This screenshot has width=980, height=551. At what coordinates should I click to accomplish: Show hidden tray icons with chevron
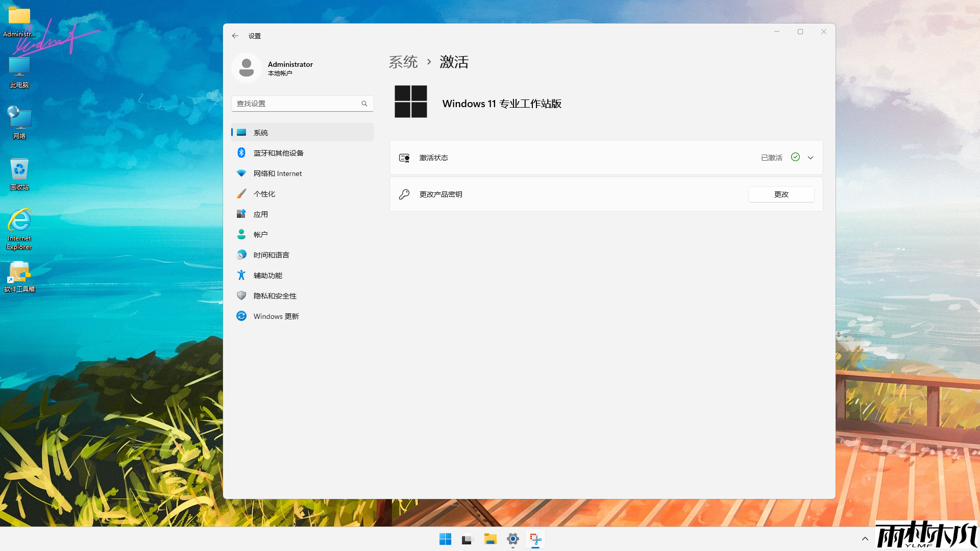coord(865,538)
